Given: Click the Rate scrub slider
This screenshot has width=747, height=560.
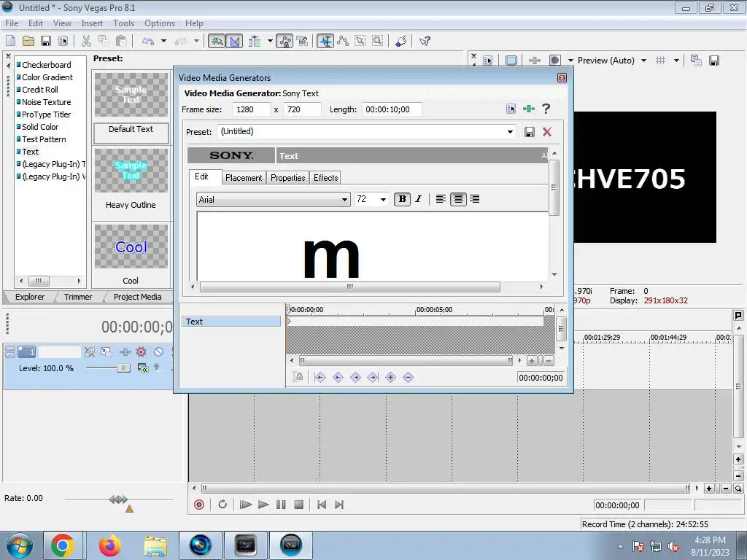Looking at the screenshot, I should (x=119, y=499).
